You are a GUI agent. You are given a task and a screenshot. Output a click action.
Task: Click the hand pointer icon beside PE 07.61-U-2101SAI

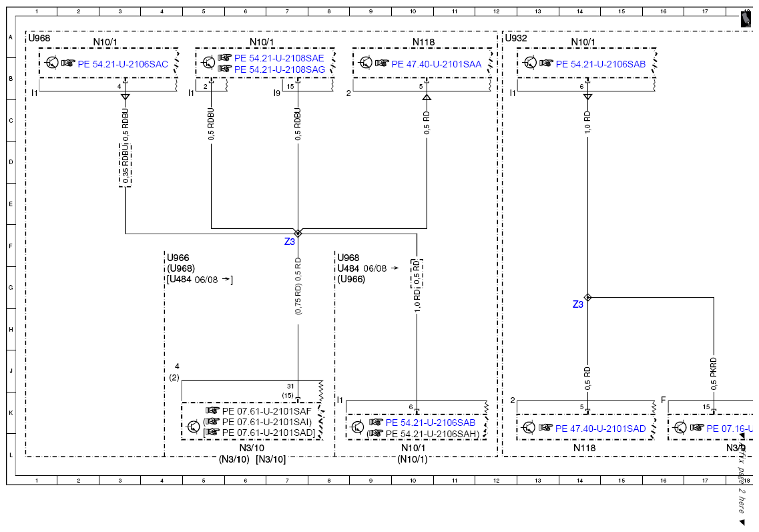[212, 421]
